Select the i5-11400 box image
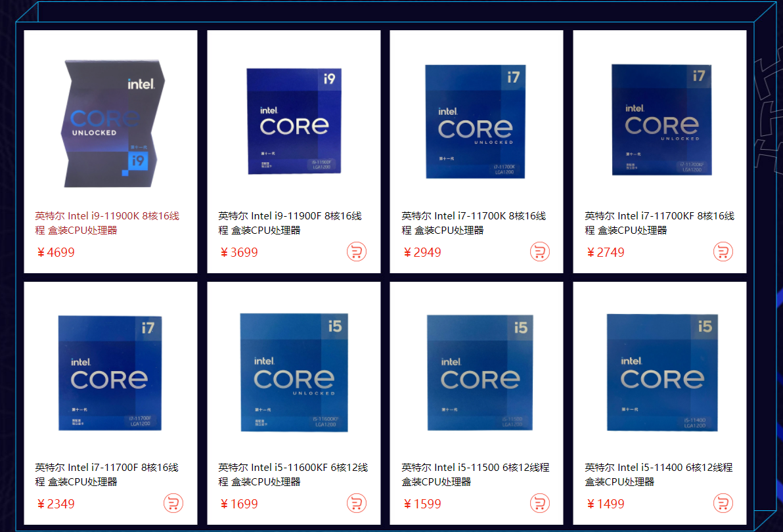783x532 pixels. [662, 372]
